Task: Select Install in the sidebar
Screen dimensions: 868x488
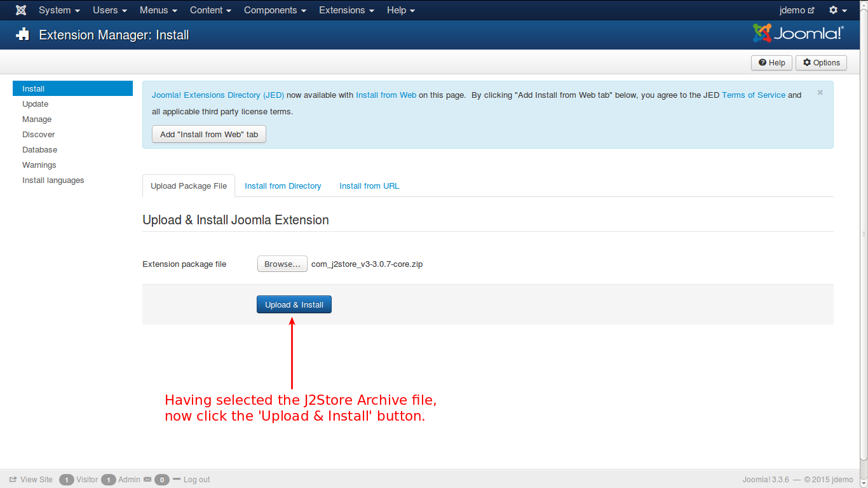Action: tap(72, 89)
